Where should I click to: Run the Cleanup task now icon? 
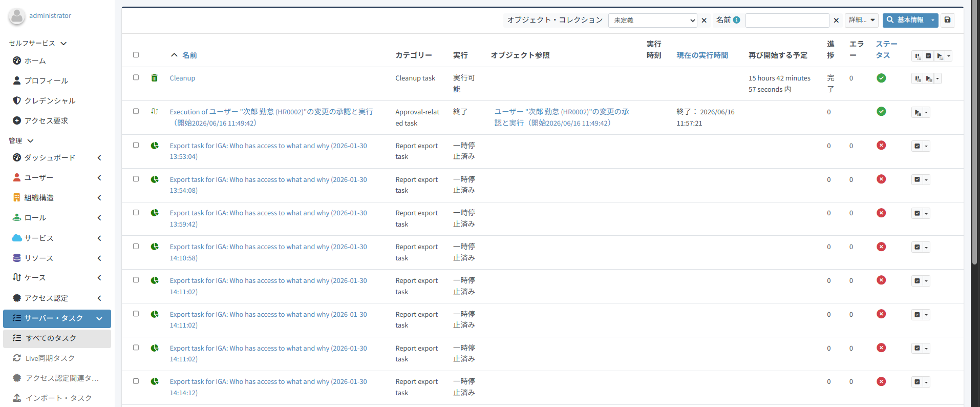(x=929, y=78)
